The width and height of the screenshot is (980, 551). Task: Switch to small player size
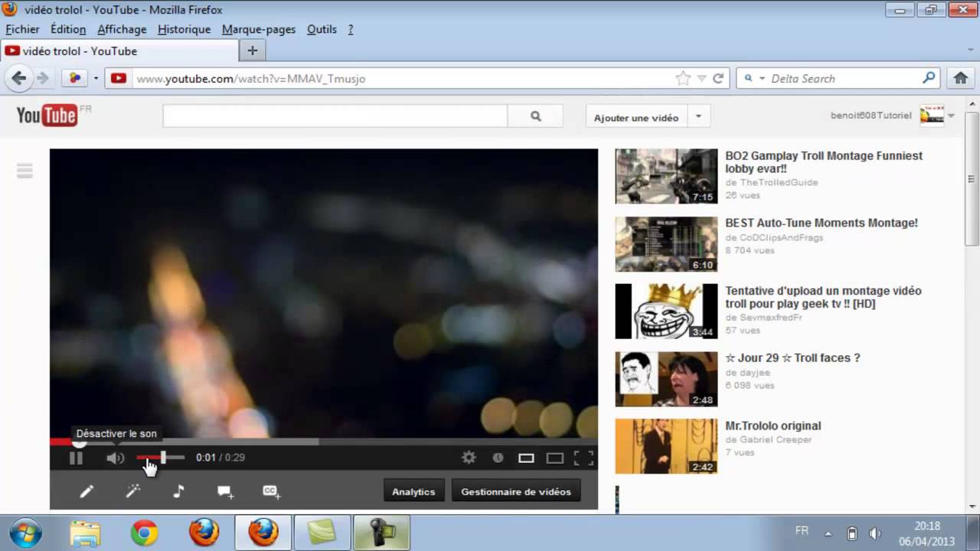(x=526, y=458)
